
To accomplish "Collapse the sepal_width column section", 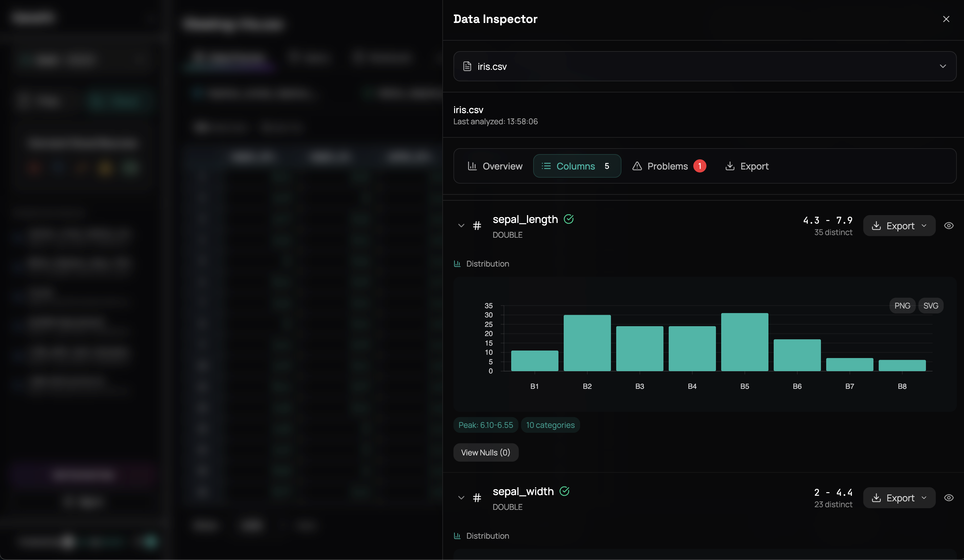I will click(x=461, y=498).
